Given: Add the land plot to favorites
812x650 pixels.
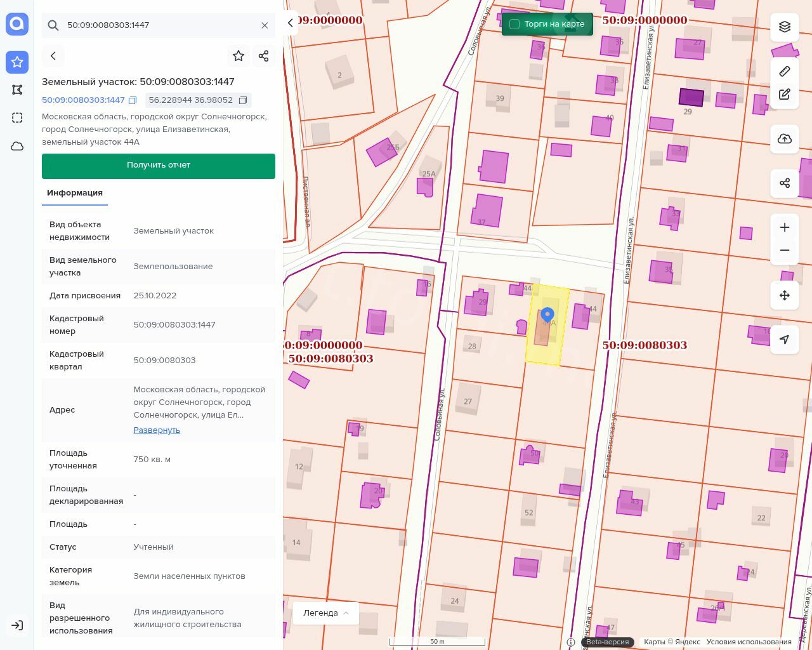Looking at the screenshot, I should [x=239, y=56].
